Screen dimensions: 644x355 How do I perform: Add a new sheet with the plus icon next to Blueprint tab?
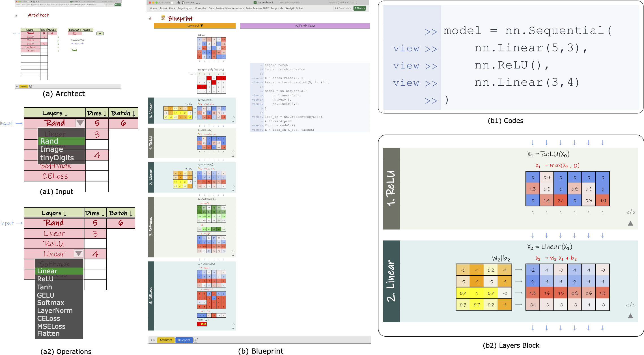[196, 340]
